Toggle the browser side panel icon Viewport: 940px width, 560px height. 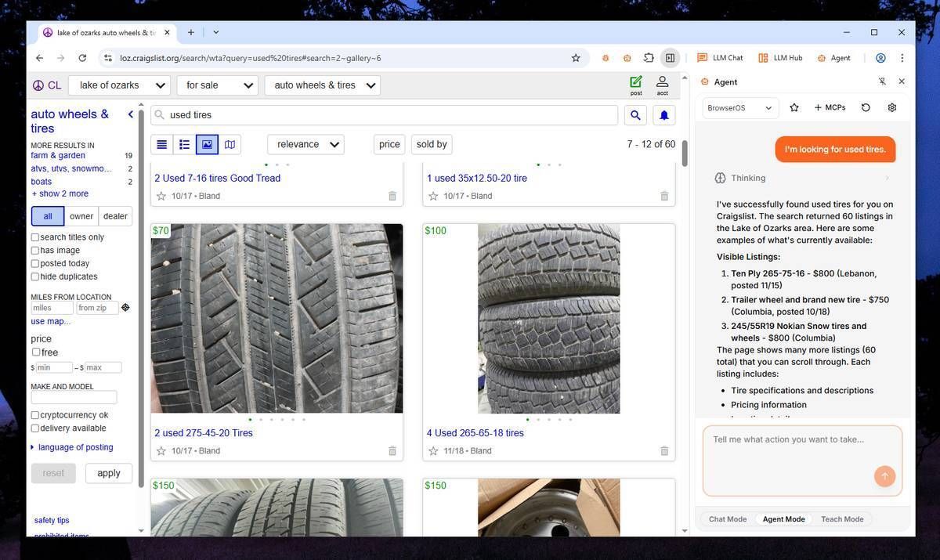(x=670, y=58)
